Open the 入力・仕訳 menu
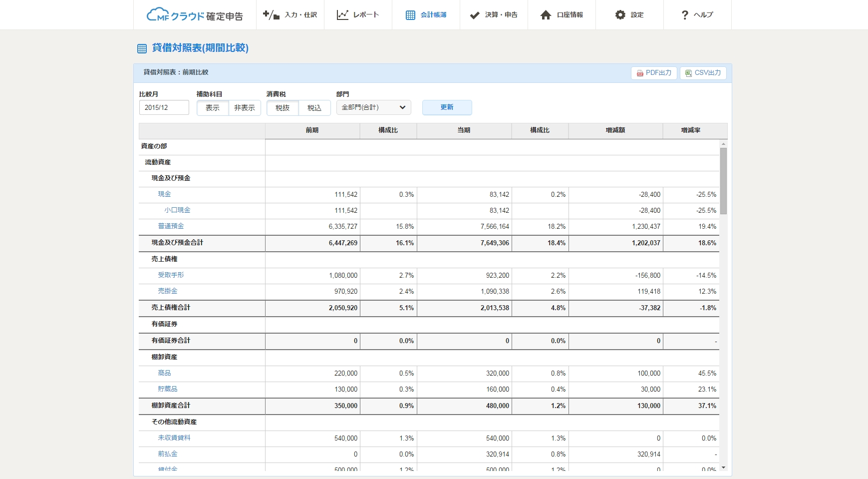Viewport: 868px width, 479px height. [x=290, y=15]
